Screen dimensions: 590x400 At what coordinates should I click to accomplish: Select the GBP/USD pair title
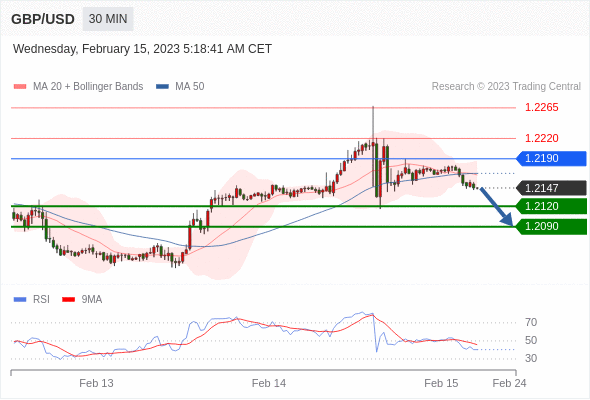(43, 19)
